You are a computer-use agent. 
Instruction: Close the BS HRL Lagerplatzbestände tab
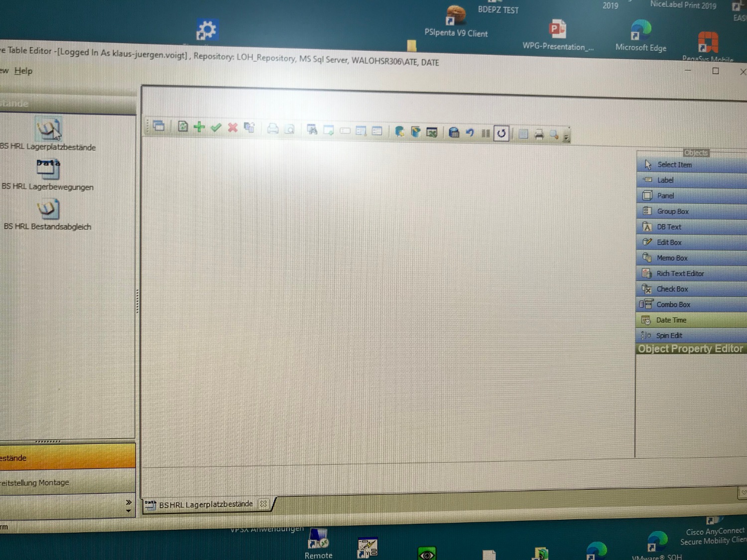tap(263, 504)
